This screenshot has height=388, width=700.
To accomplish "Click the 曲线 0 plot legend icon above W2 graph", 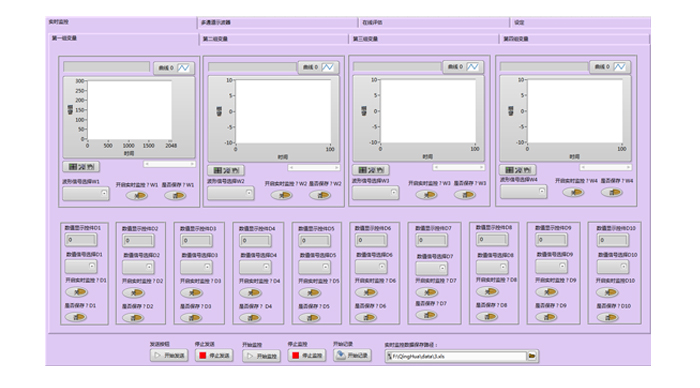I will (328, 67).
